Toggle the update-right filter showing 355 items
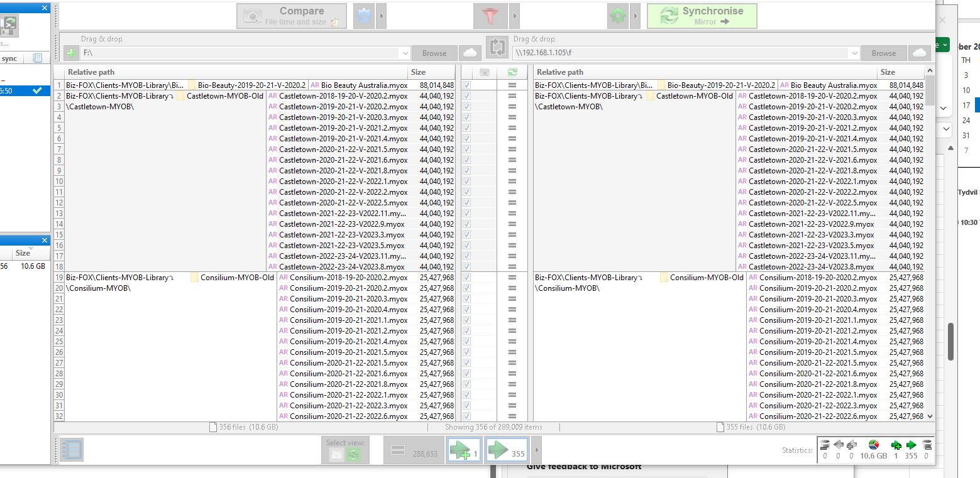This screenshot has width=980, height=478. point(506,450)
